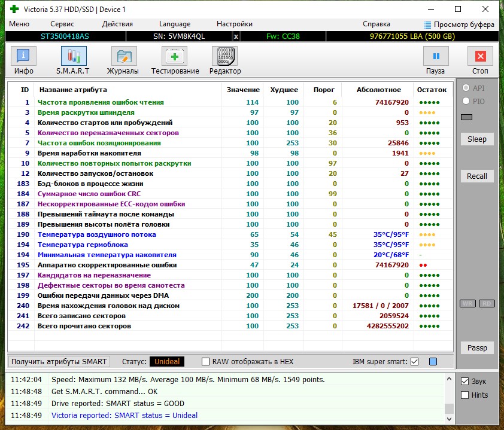Image resolution: width=504 pixels, height=430 pixels.
Task: Click the log scrollbar down arrow
Action: (449, 419)
